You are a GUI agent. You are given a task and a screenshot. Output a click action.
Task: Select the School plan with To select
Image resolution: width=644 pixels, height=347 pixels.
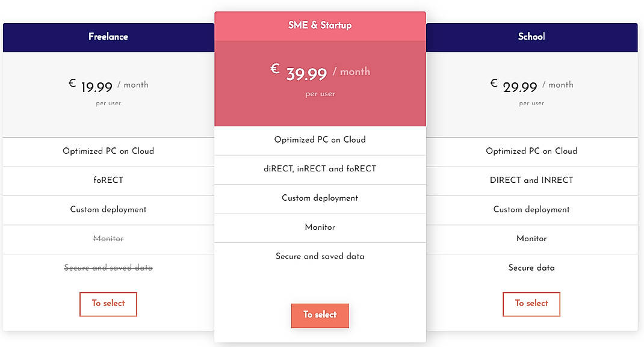click(531, 304)
